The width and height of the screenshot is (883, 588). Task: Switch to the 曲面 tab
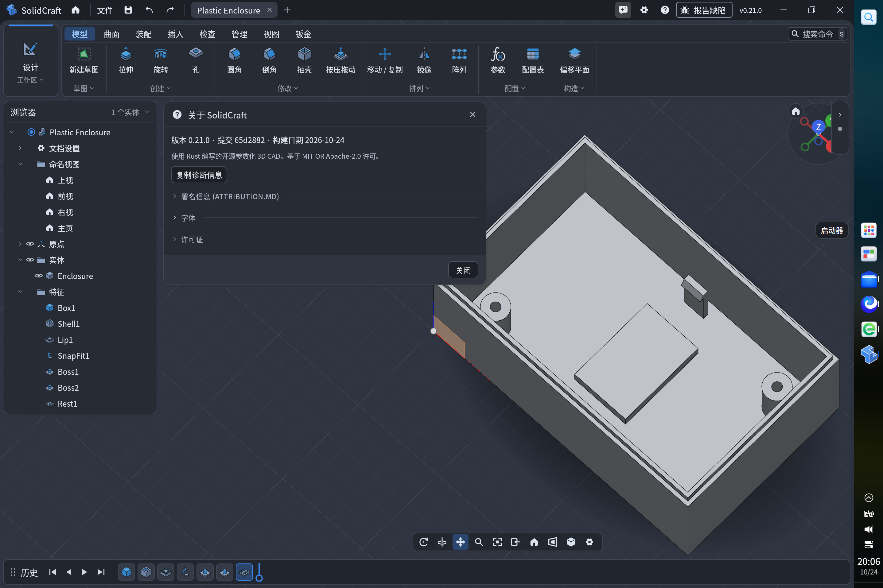tap(111, 34)
